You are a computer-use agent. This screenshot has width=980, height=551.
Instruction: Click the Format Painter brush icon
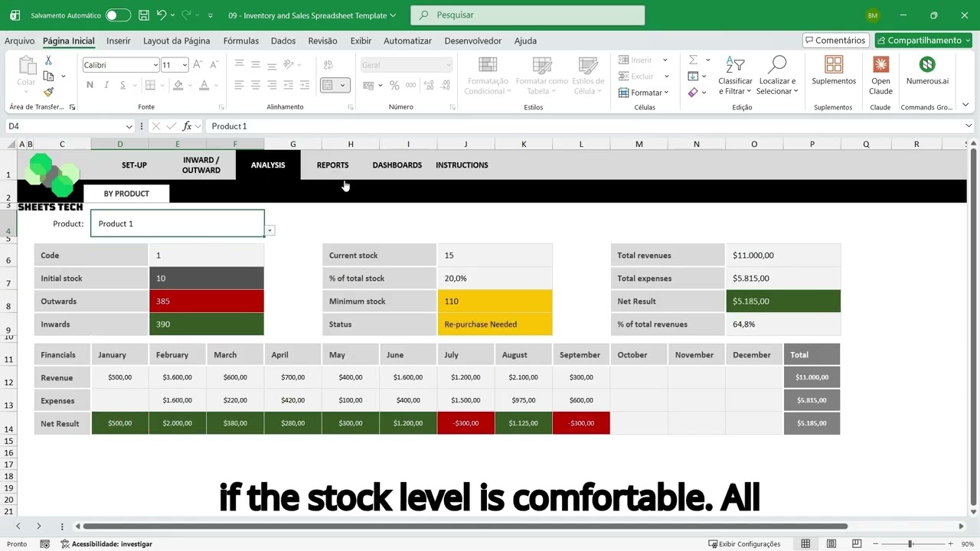tap(48, 92)
